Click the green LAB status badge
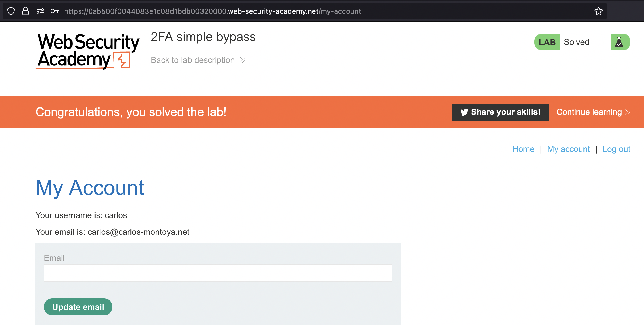 (x=547, y=42)
